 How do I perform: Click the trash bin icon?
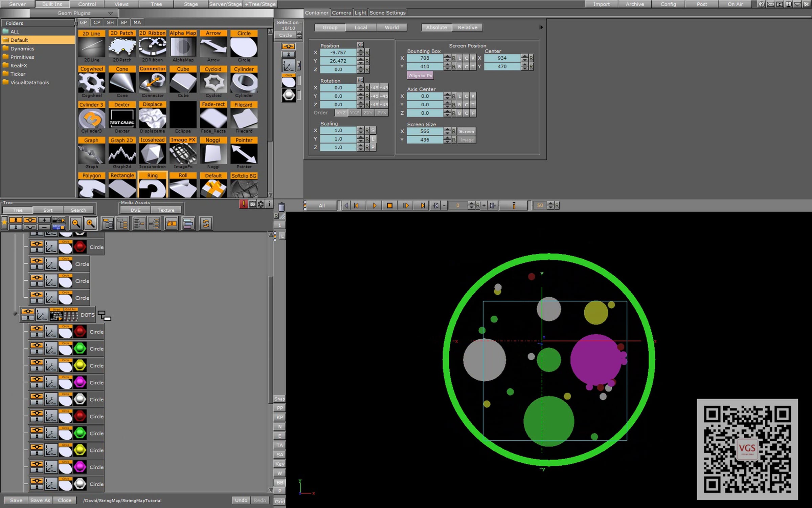(x=281, y=206)
